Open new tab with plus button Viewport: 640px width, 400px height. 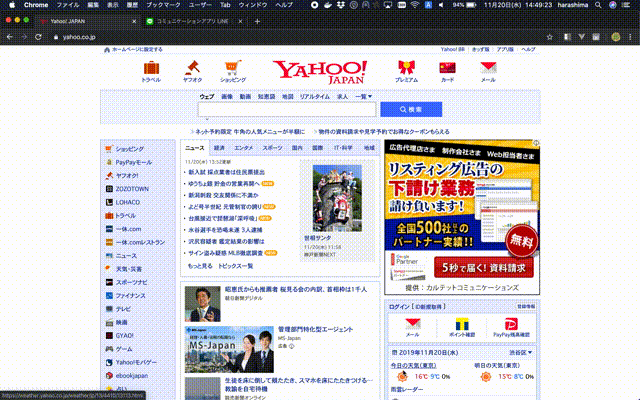click(257, 21)
